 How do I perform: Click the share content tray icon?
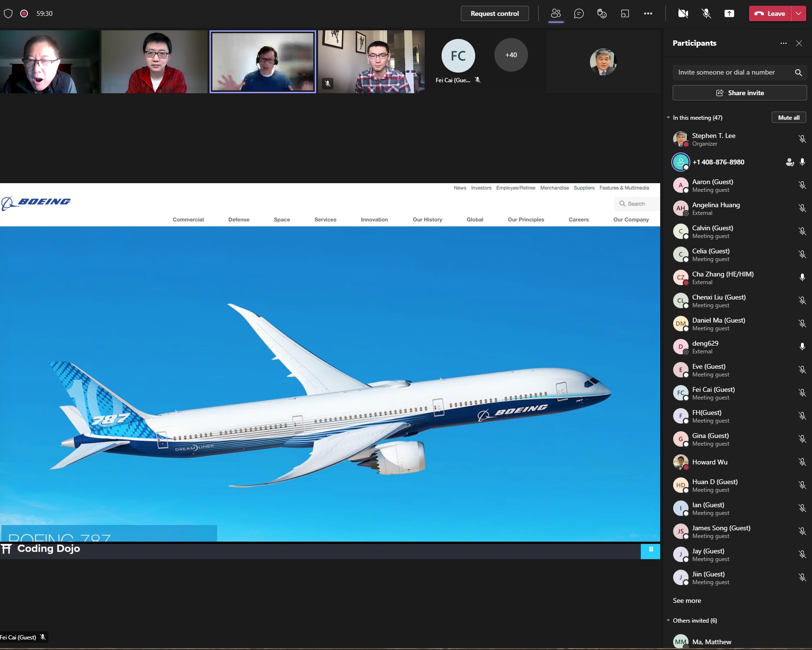[x=729, y=13]
